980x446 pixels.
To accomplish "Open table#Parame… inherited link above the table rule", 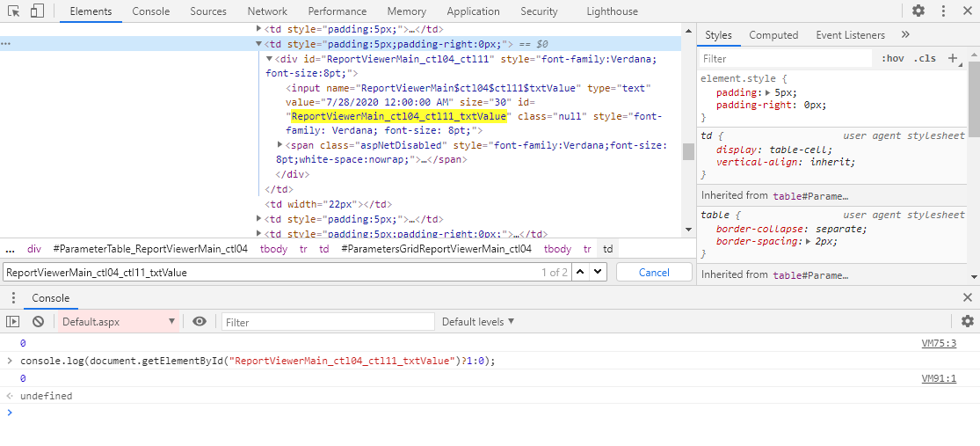I will coord(810,195).
